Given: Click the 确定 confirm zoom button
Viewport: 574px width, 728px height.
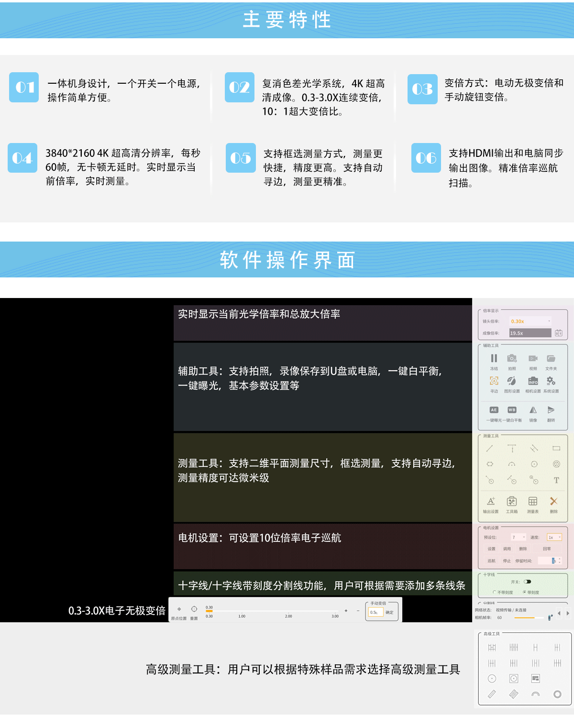Looking at the screenshot, I should [389, 612].
